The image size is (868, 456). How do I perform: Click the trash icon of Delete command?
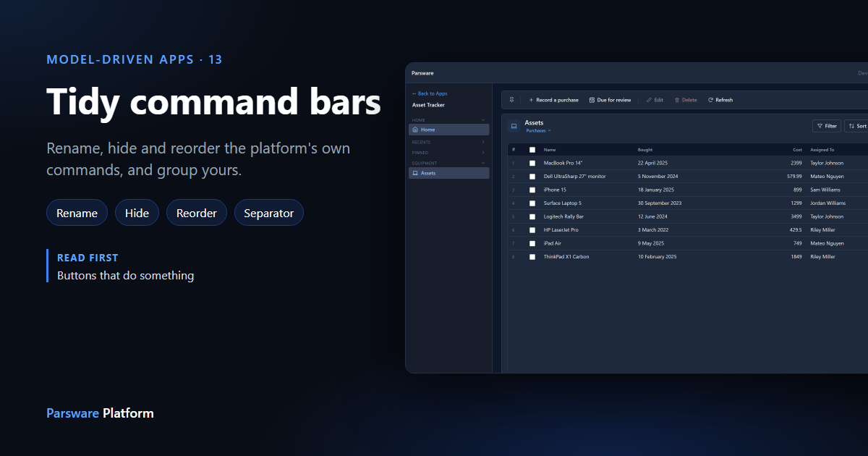[x=677, y=100]
